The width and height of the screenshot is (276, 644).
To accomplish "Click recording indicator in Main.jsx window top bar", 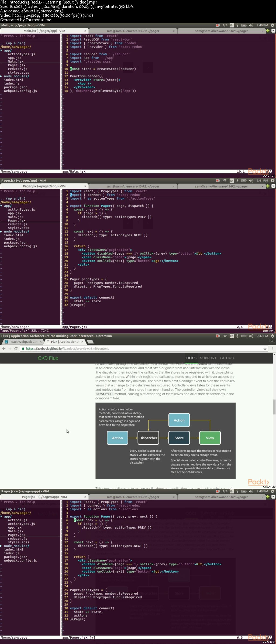I will 218,25.
